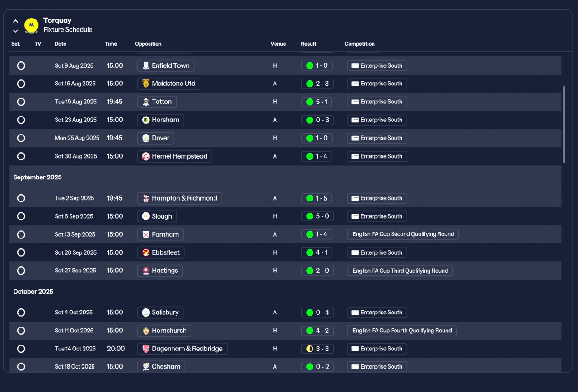Click half-yellow draw indicator for Dagenham result
578x392 pixels.
310,349
